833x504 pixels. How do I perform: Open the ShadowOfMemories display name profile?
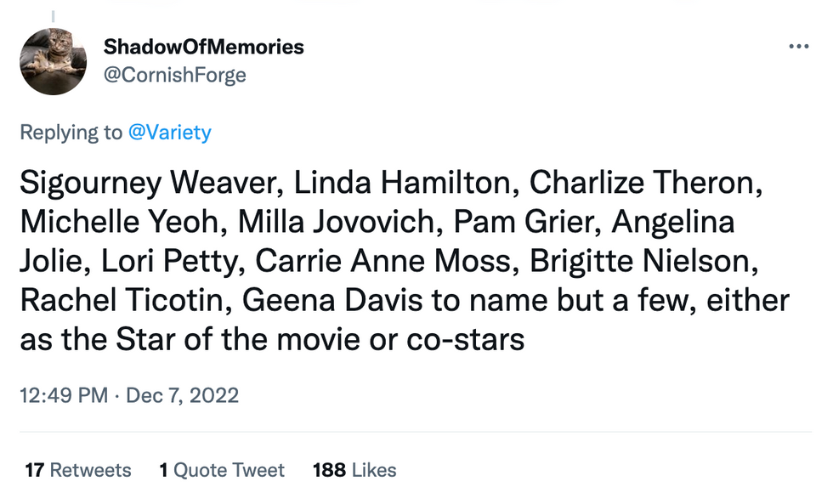(x=203, y=47)
